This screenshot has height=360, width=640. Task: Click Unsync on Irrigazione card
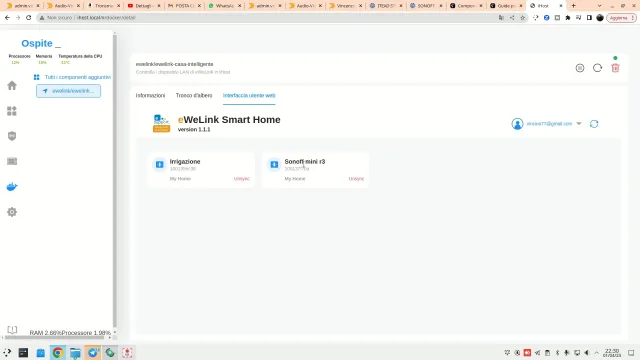242,179
